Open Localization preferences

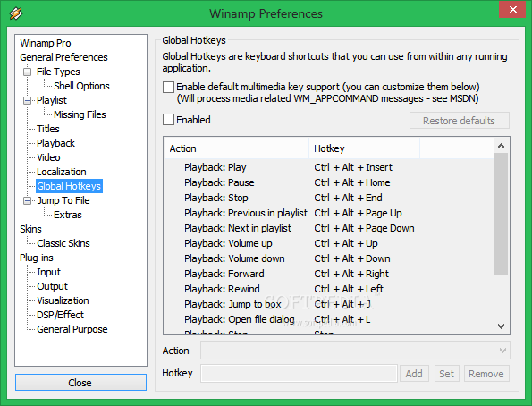(x=62, y=172)
